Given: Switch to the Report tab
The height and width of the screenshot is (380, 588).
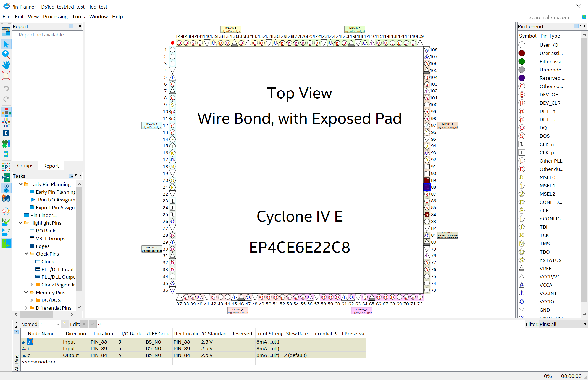Looking at the screenshot, I should (x=51, y=166).
